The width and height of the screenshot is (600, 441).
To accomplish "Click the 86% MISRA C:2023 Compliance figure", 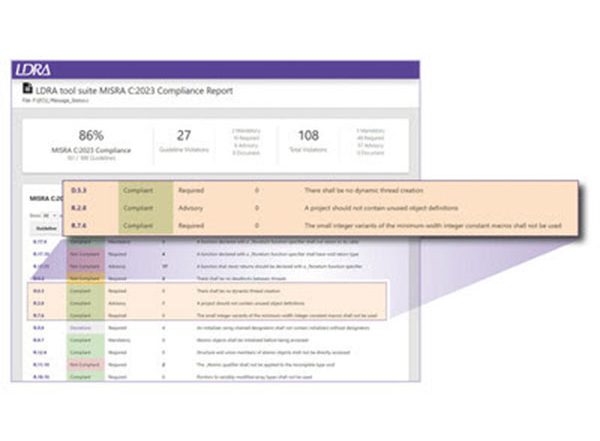I will click(x=91, y=135).
